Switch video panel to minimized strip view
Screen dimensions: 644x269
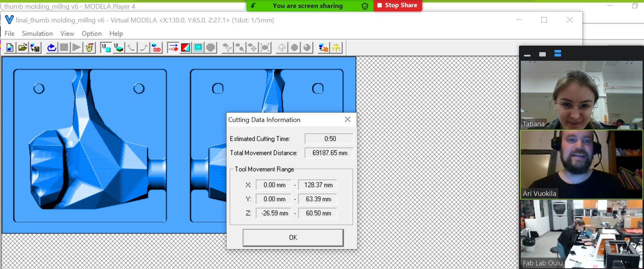527,55
